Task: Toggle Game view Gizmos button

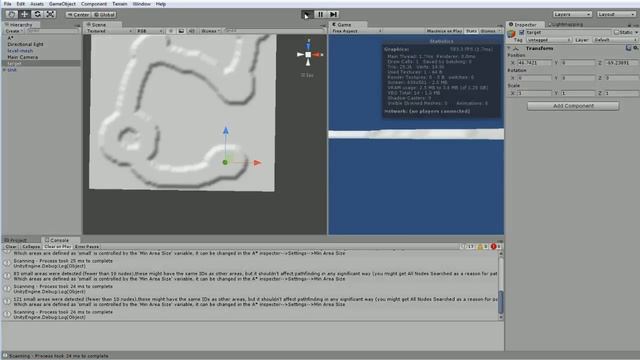Action: click(x=489, y=31)
